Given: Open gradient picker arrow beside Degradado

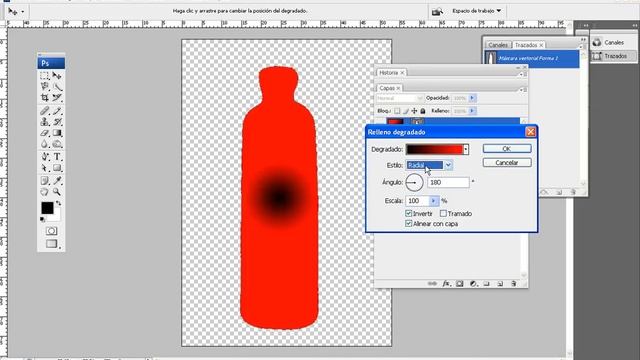Looking at the screenshot, I should tap(466, 149).
